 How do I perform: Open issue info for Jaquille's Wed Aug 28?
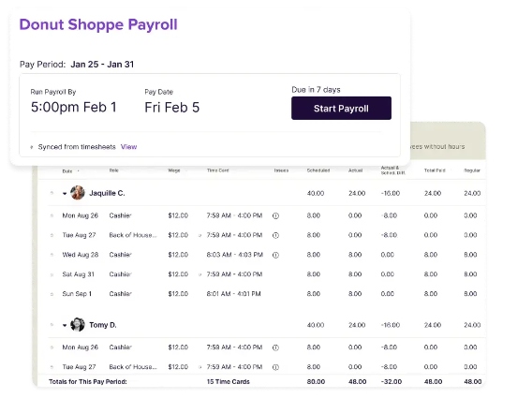[276, 255]
